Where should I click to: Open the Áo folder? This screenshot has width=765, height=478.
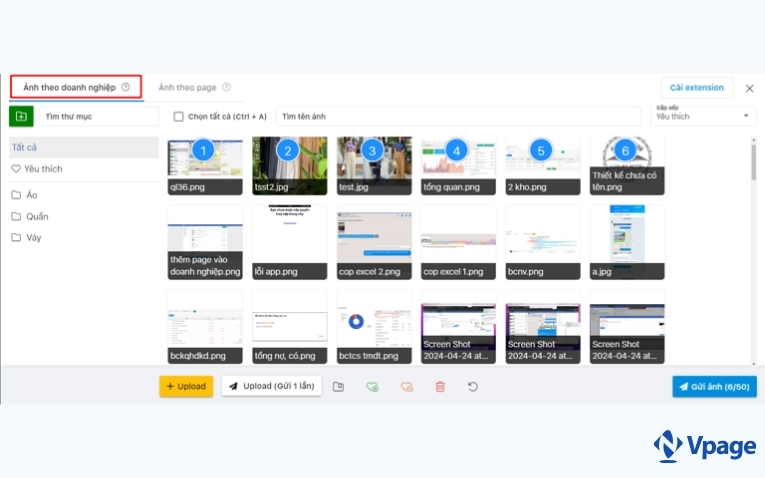pos(32,194)
